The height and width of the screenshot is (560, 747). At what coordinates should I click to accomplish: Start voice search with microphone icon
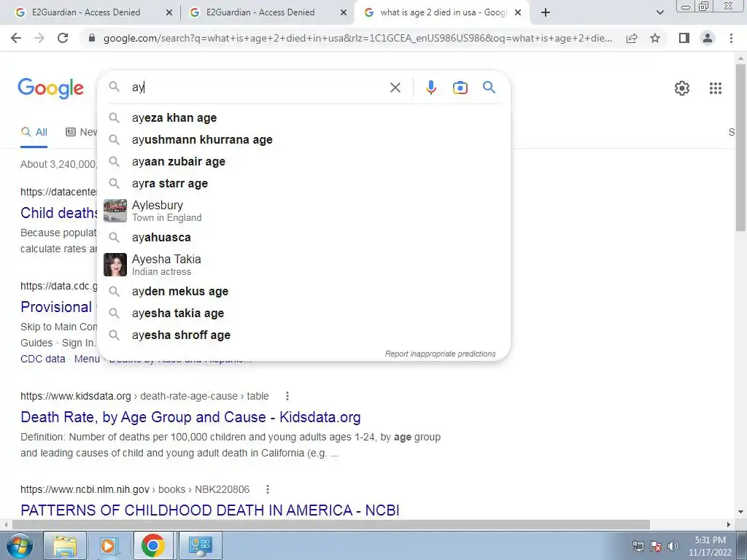point(430,87)
